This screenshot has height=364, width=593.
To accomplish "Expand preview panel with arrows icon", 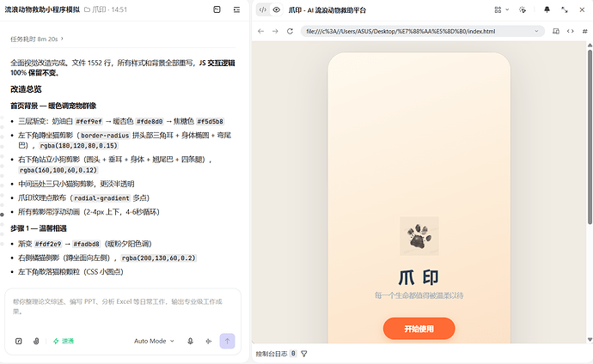I will click(565, 9).
